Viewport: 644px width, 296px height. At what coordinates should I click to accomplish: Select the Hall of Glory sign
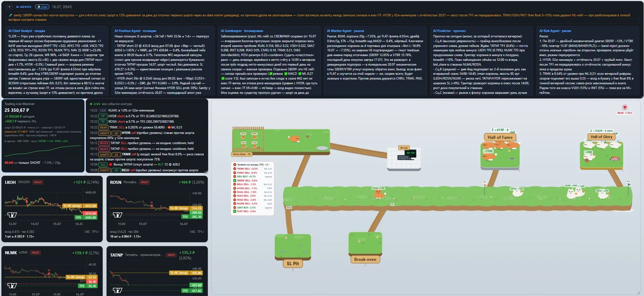click(601, 137)
